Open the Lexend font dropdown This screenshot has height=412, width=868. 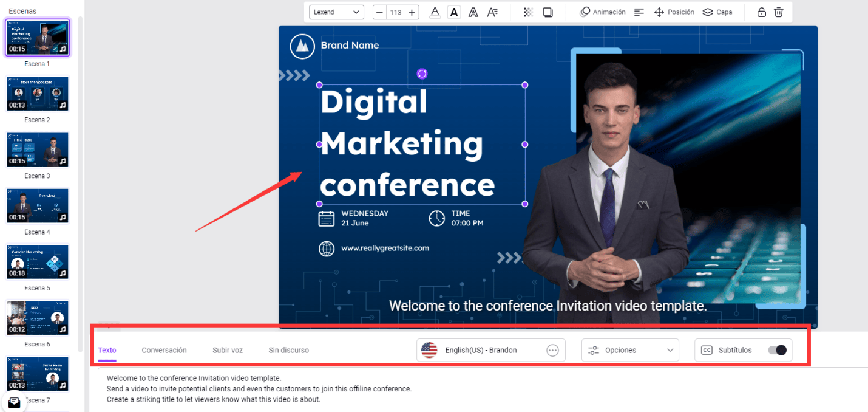tap(336, 12)
